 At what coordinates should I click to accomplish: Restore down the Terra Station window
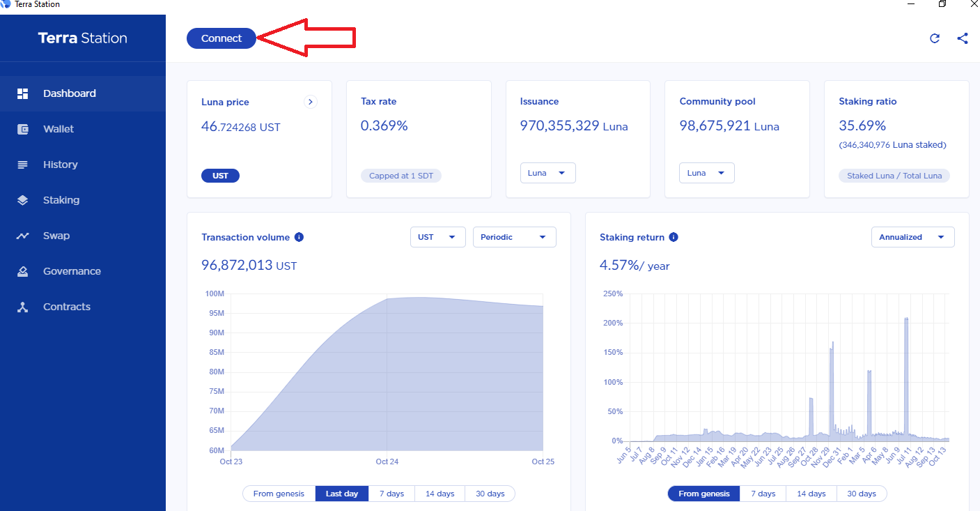(x=942, y=4)
